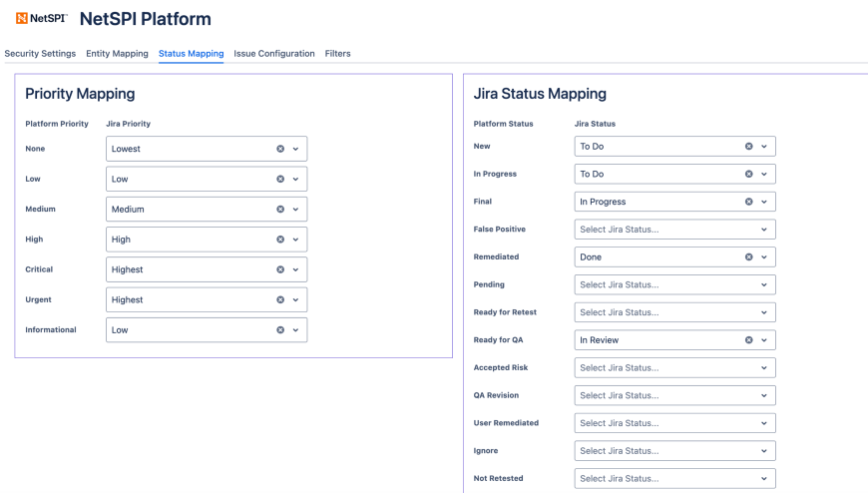Clear the Ready for QA In Review value
The width and height of the screenshot is (868, 493).
749,340
